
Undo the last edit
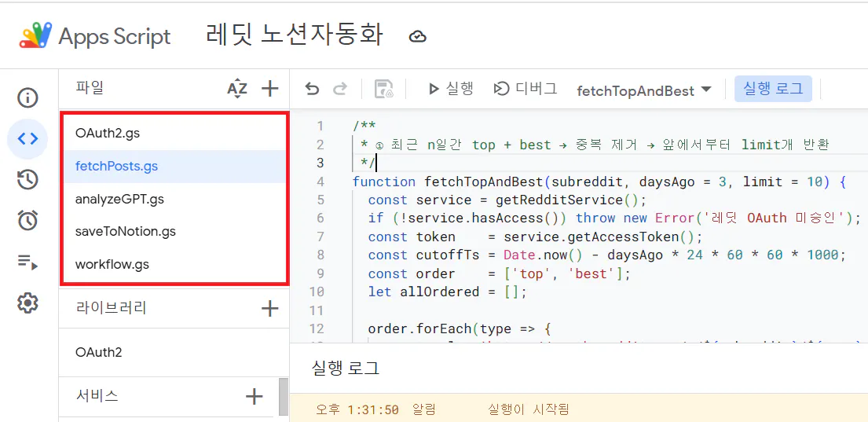click(312, 89)
